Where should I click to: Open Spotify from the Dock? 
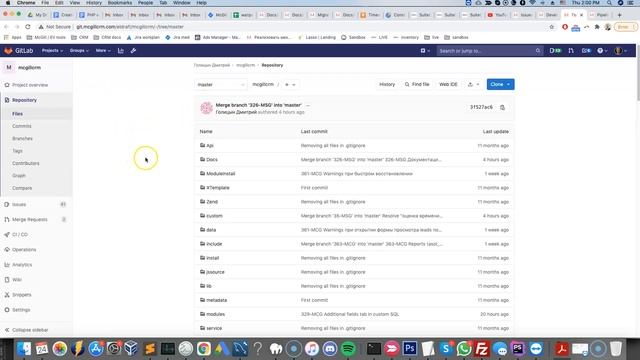(x=348, y=349)
